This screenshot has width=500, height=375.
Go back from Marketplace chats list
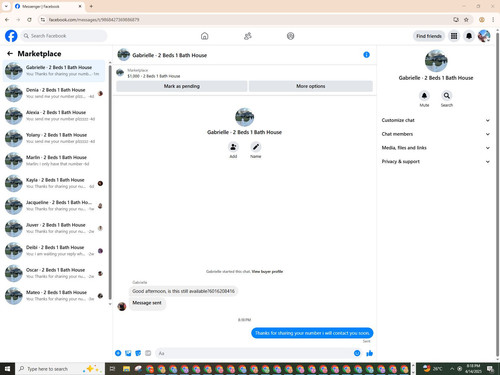pyautogui.click(x=10, y=53)
